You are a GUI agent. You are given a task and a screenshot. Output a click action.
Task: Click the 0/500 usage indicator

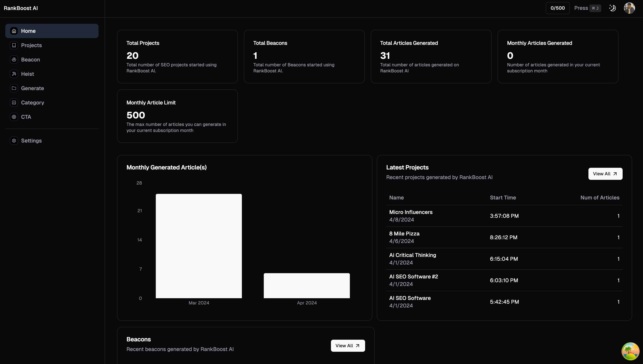pos(557,8)
